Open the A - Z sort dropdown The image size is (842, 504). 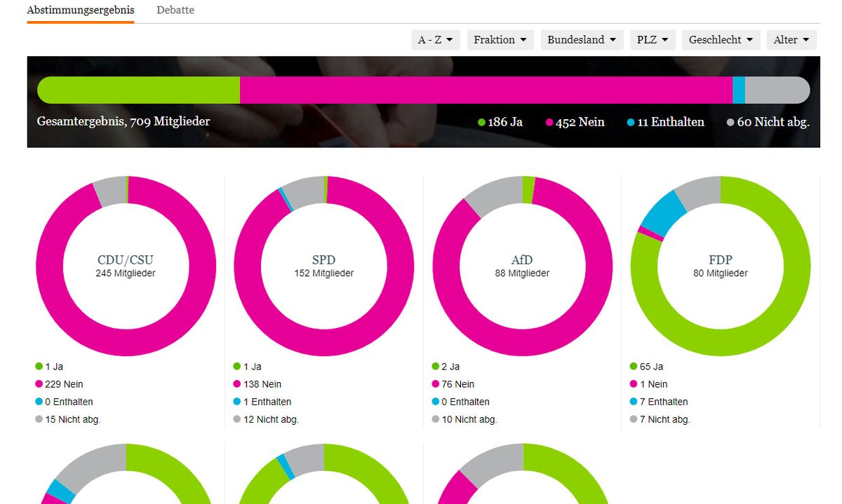point(436,40)
